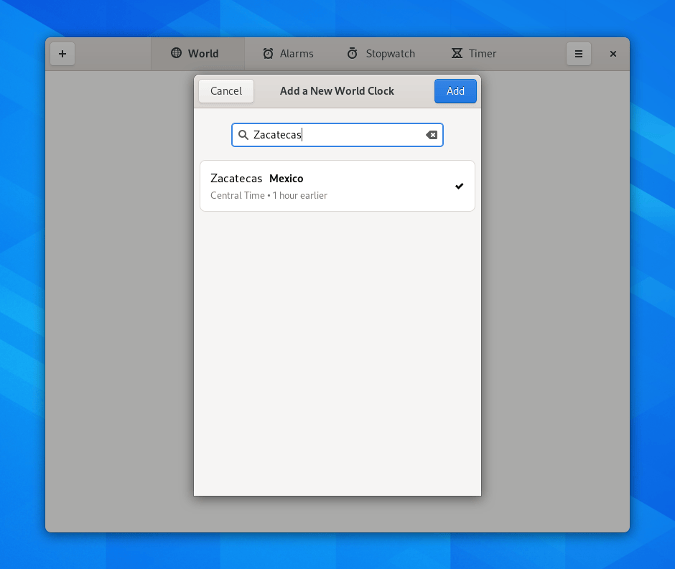The height and width of the screenshot is (569, 675).
Task: Click the stopwatch icon
Action: click(x=352, y=54)
